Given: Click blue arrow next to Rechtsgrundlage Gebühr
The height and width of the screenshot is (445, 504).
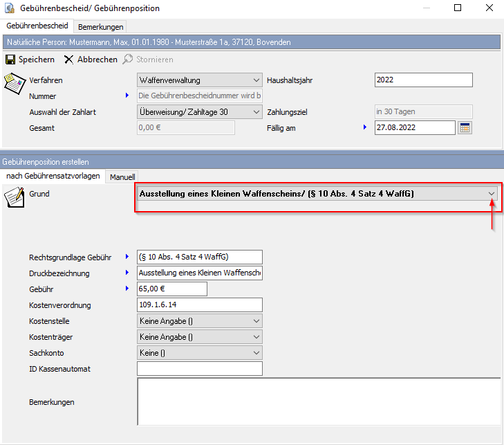Looking at the screenshot, I should tap(127, 257).
